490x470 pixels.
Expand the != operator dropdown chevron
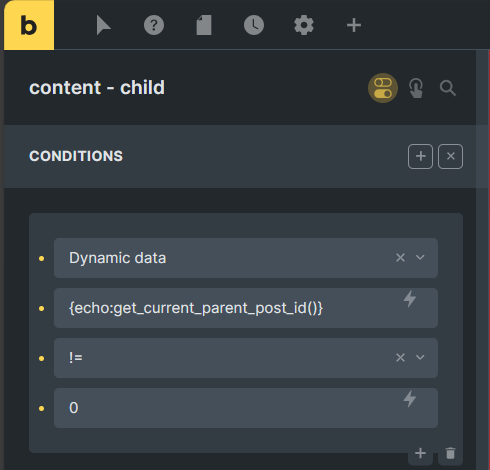pyautogui.click(x=420, y=357)
